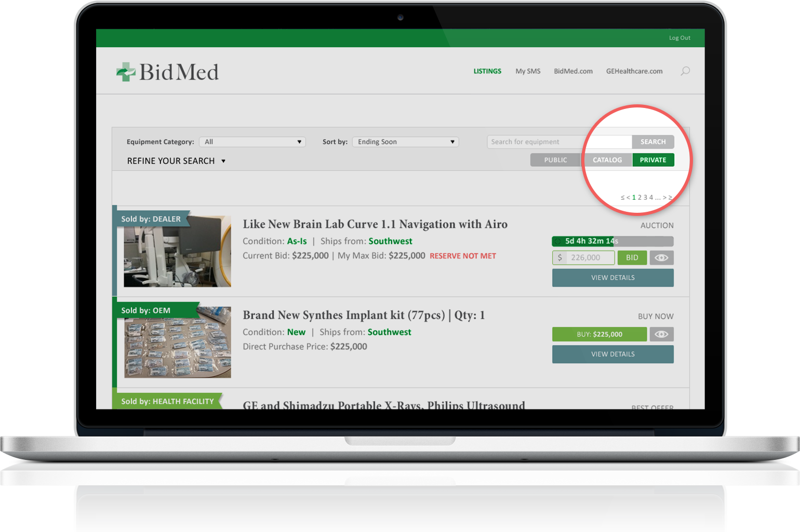The image size is (800, 532).
Task: Open the Sort by Ending Soon dropdown
Action: tap(405, 142)
